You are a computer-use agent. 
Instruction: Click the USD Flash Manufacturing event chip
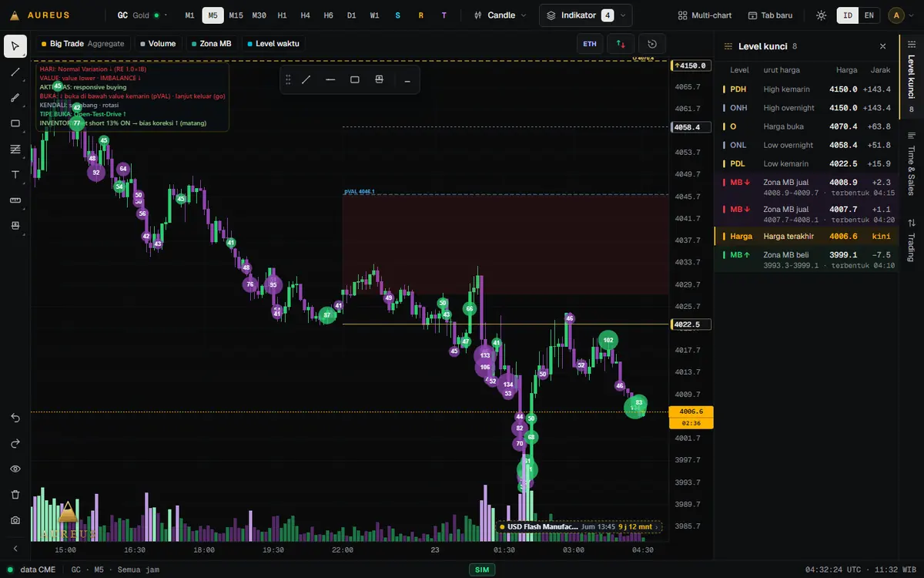pyautogui.click(x=579, y=527)
